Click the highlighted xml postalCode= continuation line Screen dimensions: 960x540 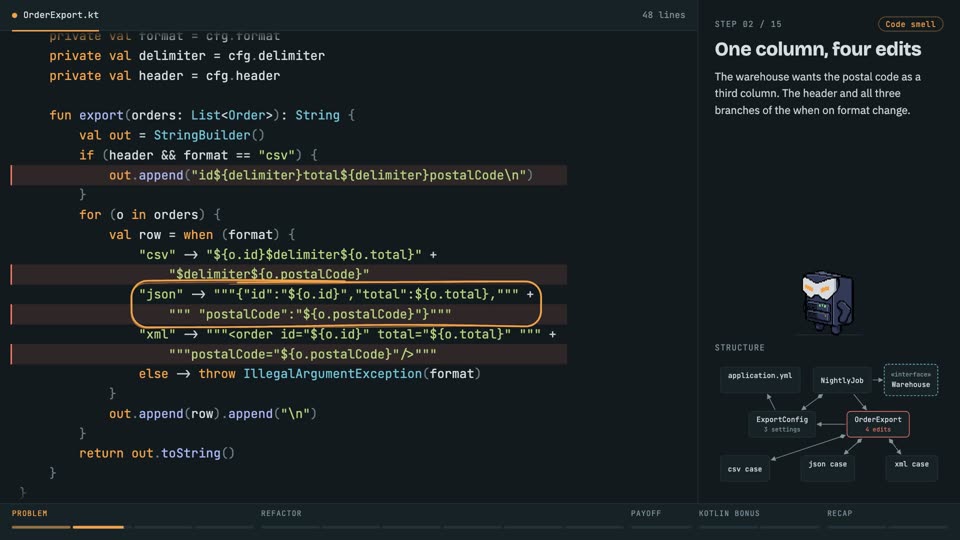click(x=289, y=354)
